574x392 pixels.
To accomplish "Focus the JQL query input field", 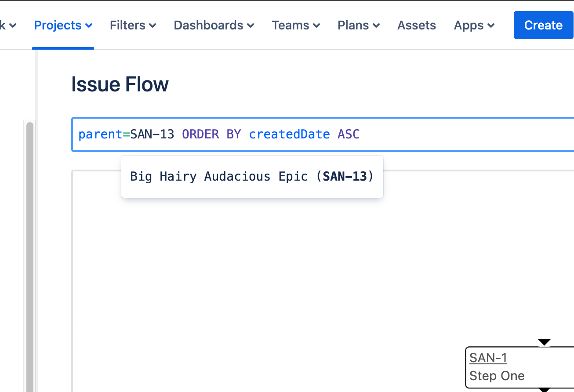I will tap(323, 134).
